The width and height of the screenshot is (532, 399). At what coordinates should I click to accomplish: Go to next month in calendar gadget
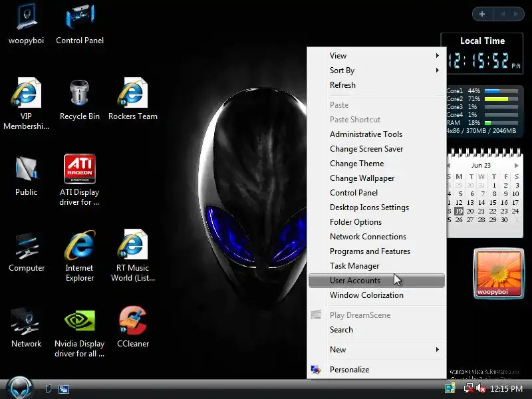(517, 166)
